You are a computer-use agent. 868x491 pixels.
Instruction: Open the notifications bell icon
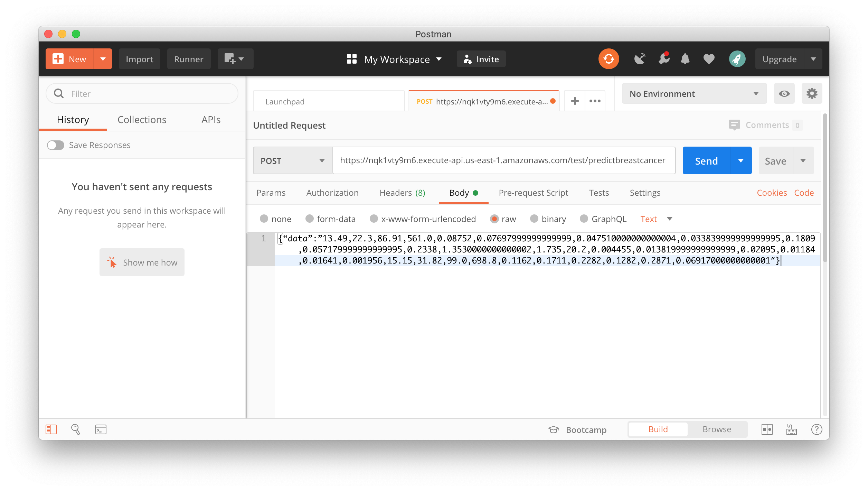685,59
